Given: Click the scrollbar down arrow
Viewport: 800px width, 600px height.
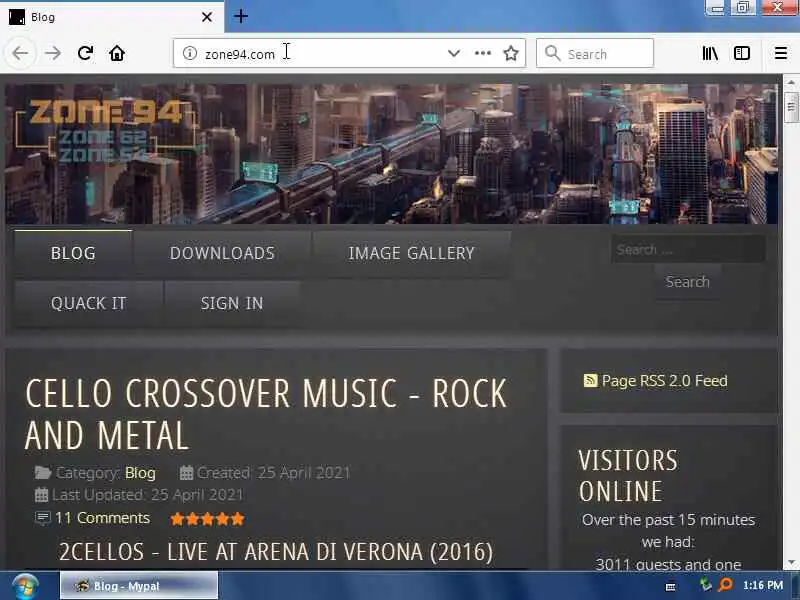Looking at the screenshot, I should 791,563.
